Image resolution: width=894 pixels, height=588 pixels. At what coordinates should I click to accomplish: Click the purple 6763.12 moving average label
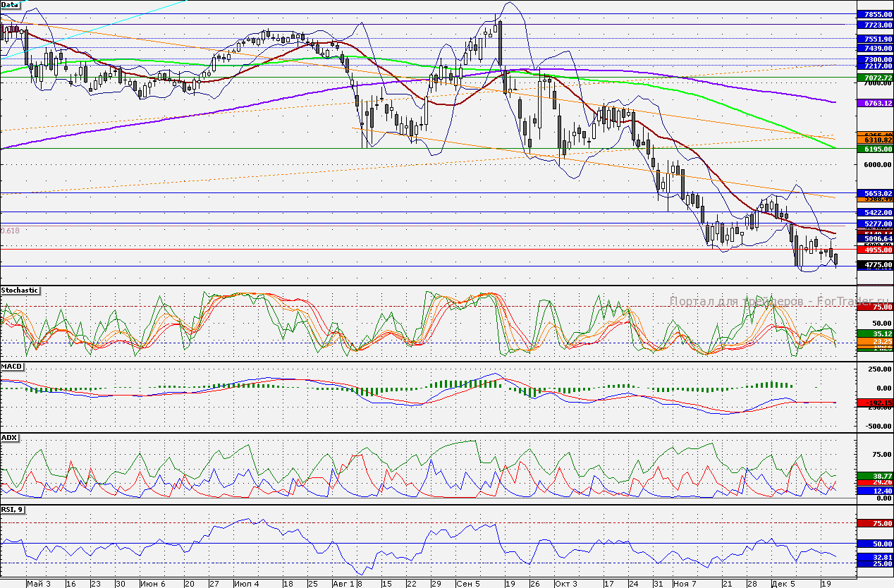(874, 103)
